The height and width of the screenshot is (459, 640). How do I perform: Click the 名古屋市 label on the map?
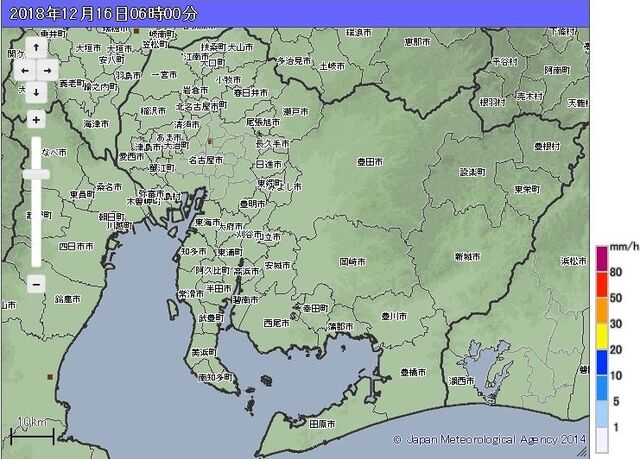tap(206, 160)
